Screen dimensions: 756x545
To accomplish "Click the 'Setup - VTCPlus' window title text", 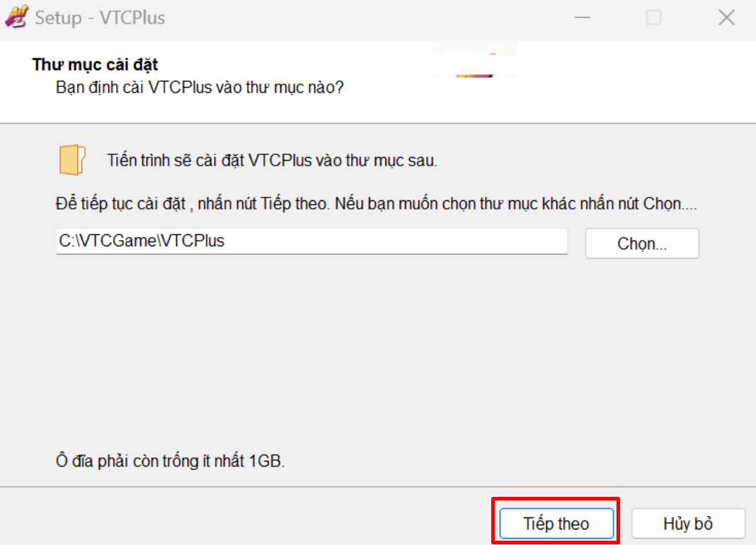I will (x=101, y=18).
